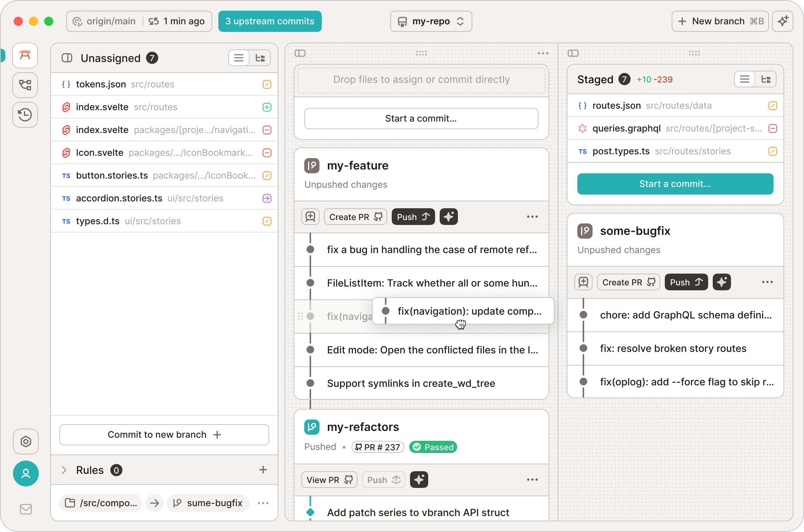Screen dimensions: 804x532
Task: Select the workbench (picnic table) icon in sidebar
Action: (x=25, y=56)
